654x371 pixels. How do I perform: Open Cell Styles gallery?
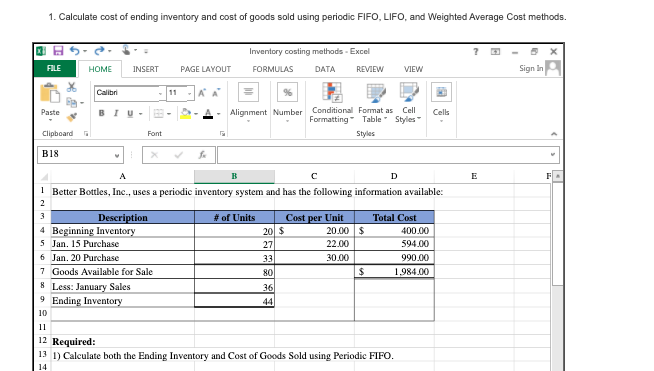(x=408, y=103)
